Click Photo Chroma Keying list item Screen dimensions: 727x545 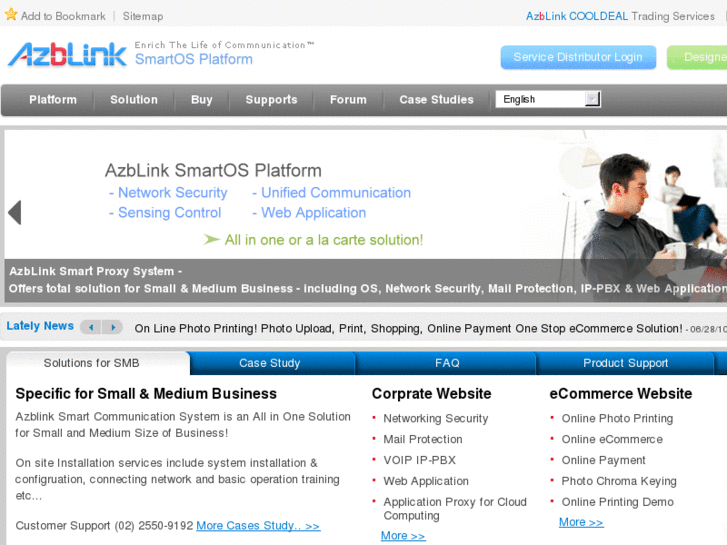(619, 481)
